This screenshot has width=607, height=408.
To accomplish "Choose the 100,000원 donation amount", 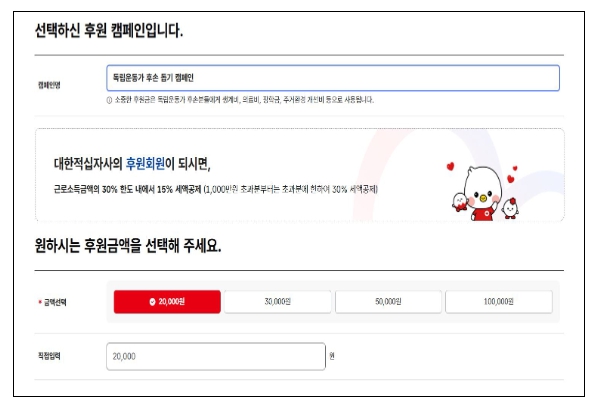I will (x=498, y=301).
